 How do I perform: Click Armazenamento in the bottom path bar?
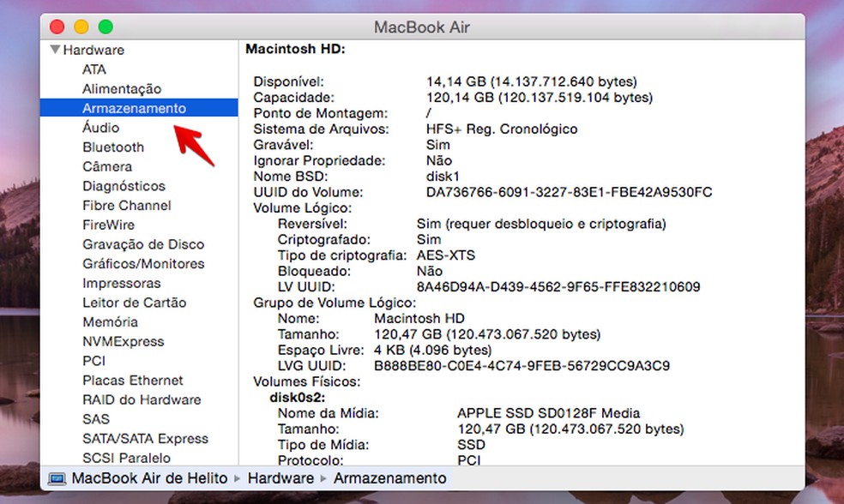pyautogui.click(x=389, y=478)
